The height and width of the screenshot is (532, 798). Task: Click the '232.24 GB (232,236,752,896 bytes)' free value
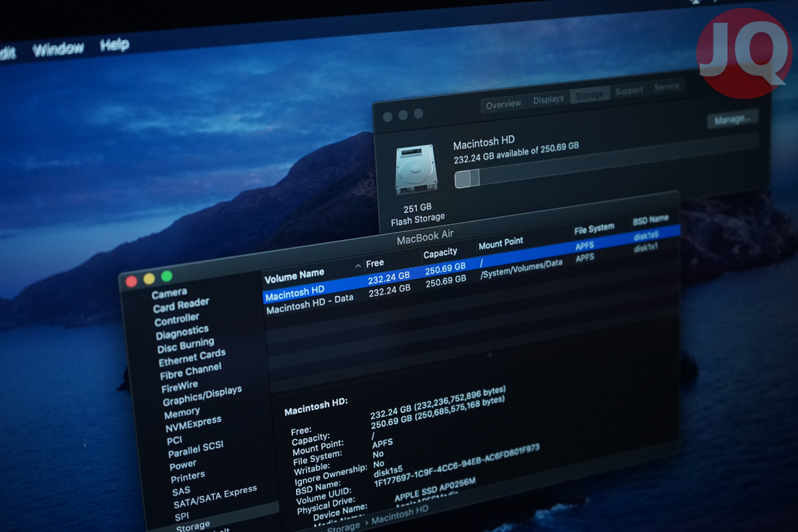[438, 403]
